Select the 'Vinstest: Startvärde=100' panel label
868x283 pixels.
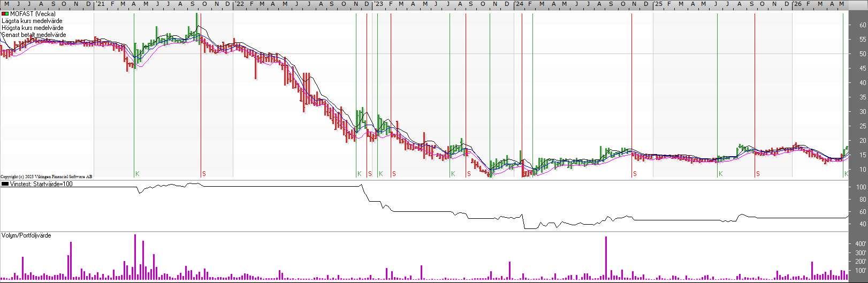pos(41,184)
